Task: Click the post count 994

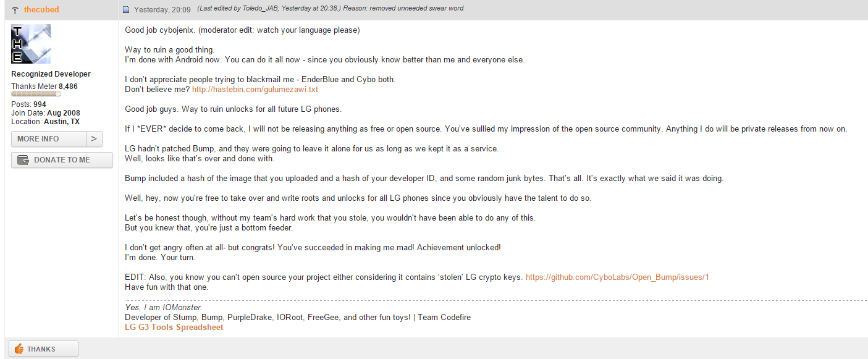Action: tap(40, 104)
